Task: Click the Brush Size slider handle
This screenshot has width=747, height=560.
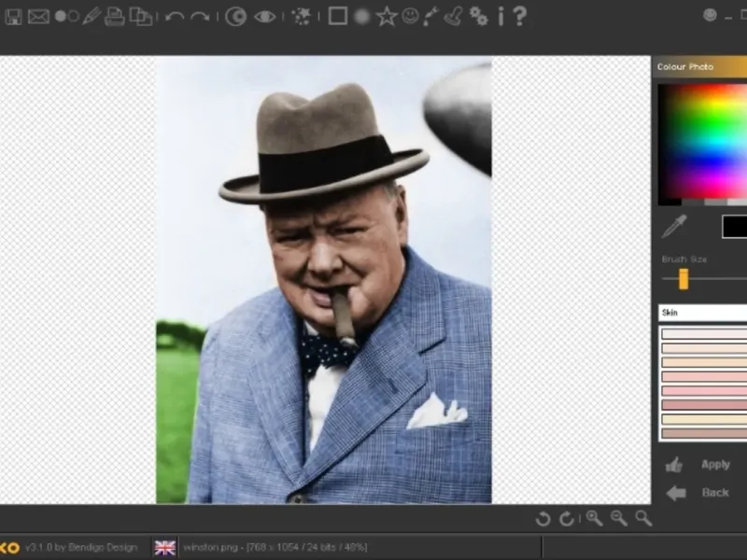Action: [x=684, y=279]
